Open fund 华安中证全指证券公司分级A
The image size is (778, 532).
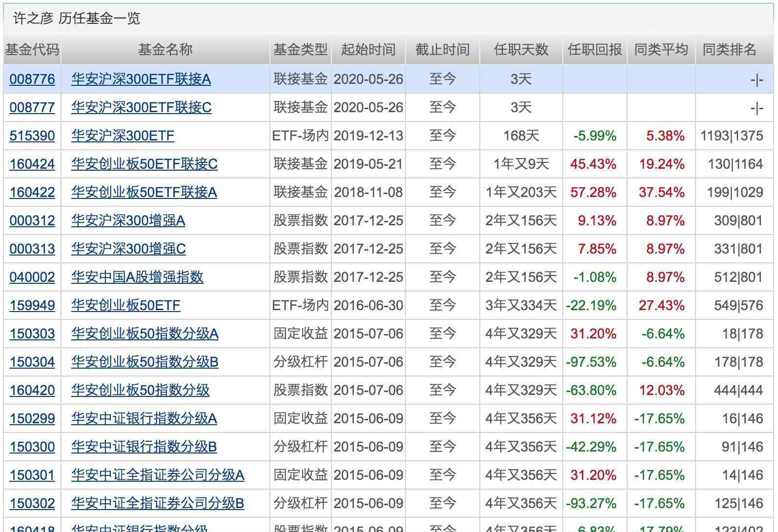[158, 475]
